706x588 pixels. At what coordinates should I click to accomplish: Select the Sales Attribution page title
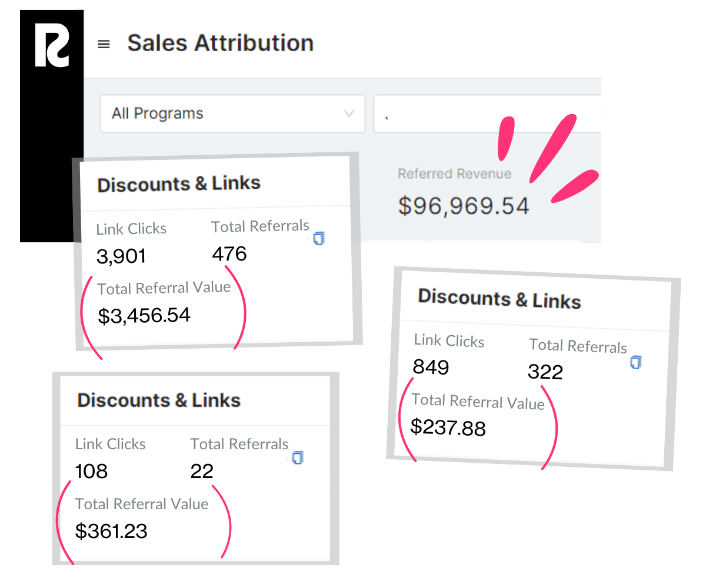[x=221, y=43]
